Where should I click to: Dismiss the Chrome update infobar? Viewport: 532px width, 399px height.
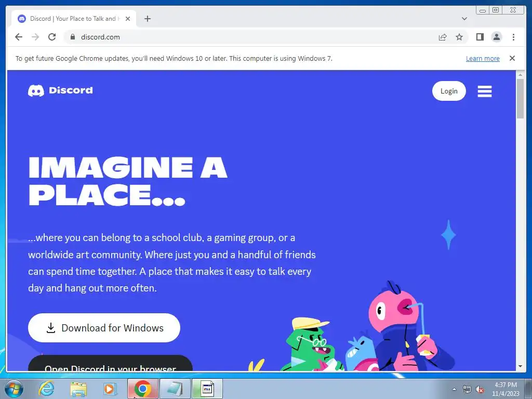[512, 58]
